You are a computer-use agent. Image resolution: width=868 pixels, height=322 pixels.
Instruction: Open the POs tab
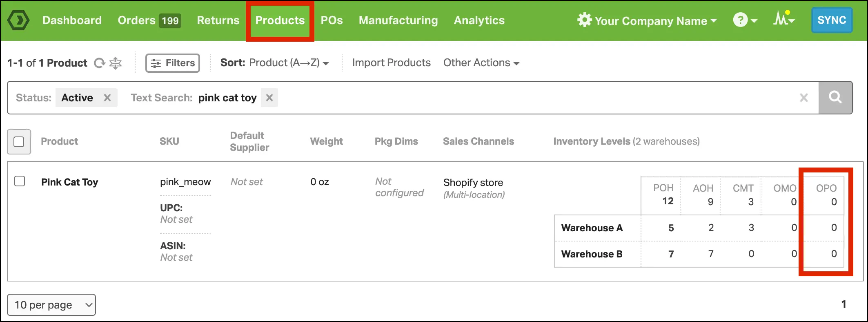point(332,20)
